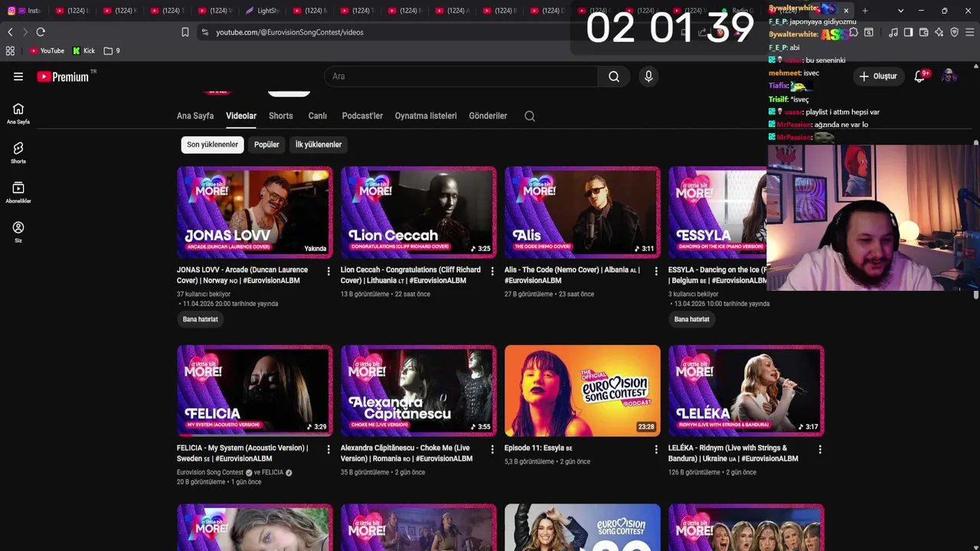Open FELICIA My System video title link

tap(242, 454)
